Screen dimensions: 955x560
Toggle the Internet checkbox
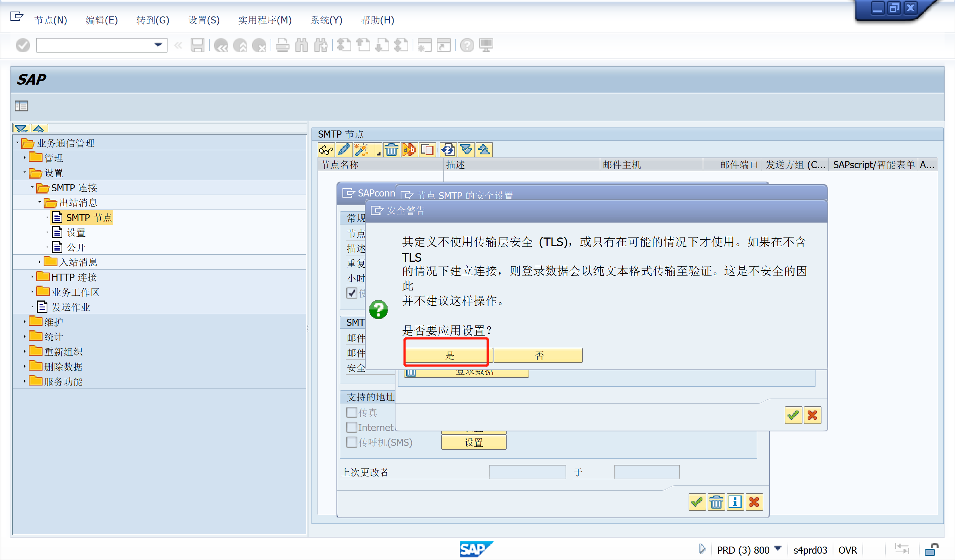[x=352, y=428]
